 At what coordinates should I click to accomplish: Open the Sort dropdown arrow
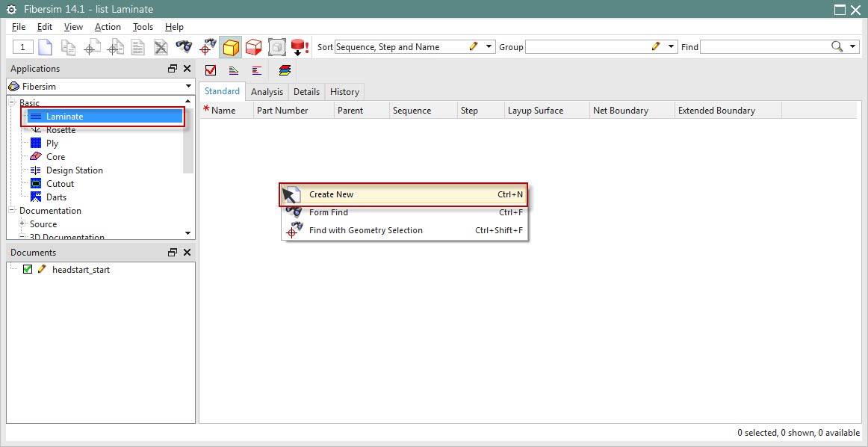(489, 46)
